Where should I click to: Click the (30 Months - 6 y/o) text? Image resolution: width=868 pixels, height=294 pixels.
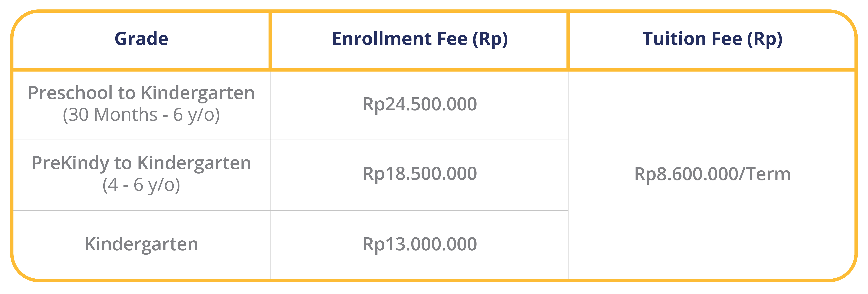point(141,115)
